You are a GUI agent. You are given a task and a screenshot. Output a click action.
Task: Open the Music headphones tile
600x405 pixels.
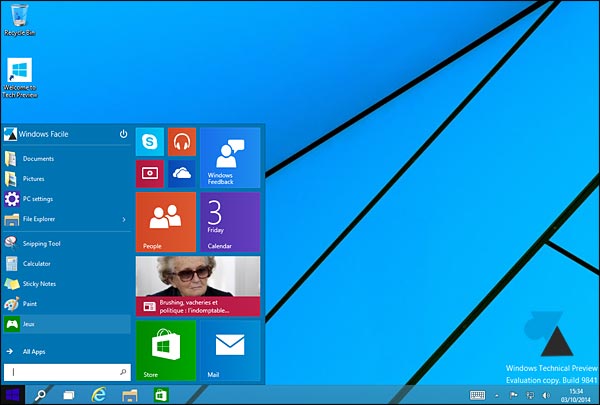pos(182,142)
